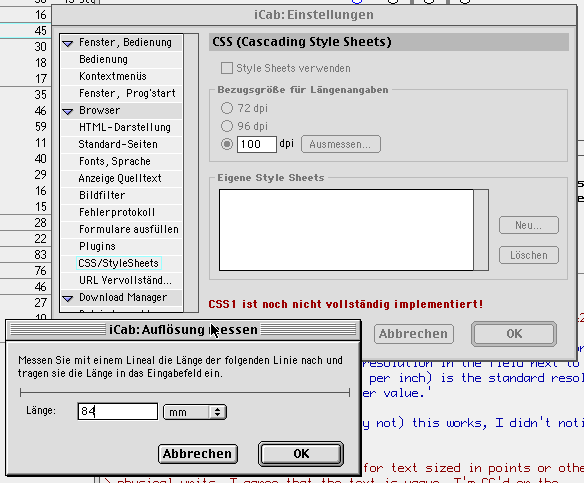This screenshot has width=584, height=483.
Task: Select Plugins in the settings list
Action: click(97, 246)
